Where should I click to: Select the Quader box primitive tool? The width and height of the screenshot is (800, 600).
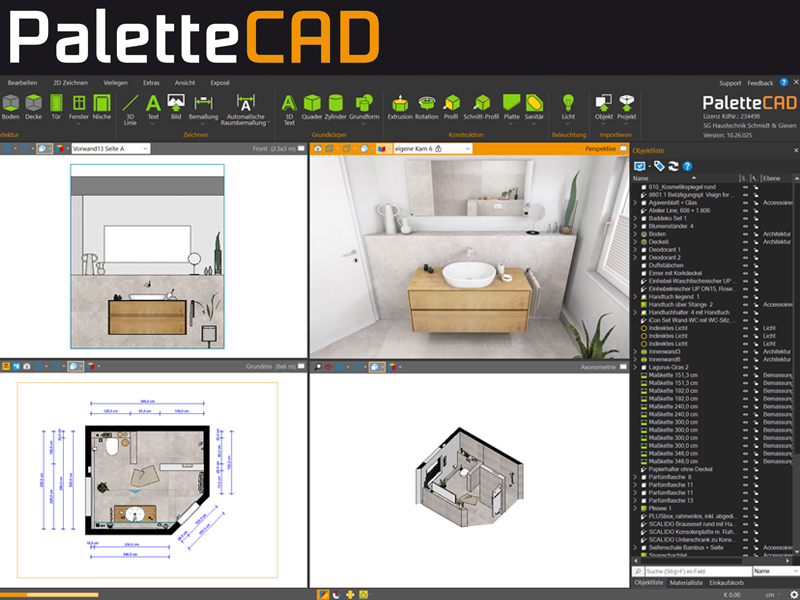[312, 107]
